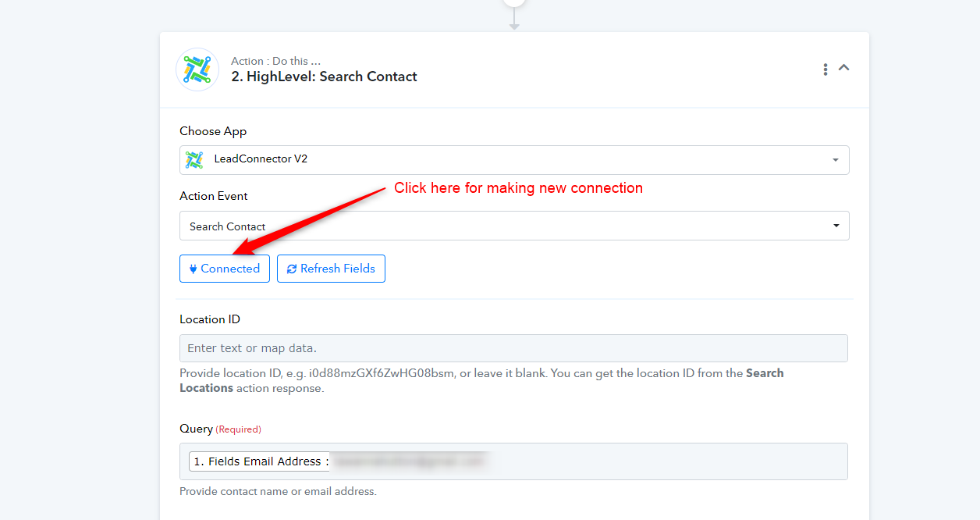The height and width of the screenshot is (520, 980).
Task: Click LeadConnector icon in Choose App field
Action: click(194, 159)
